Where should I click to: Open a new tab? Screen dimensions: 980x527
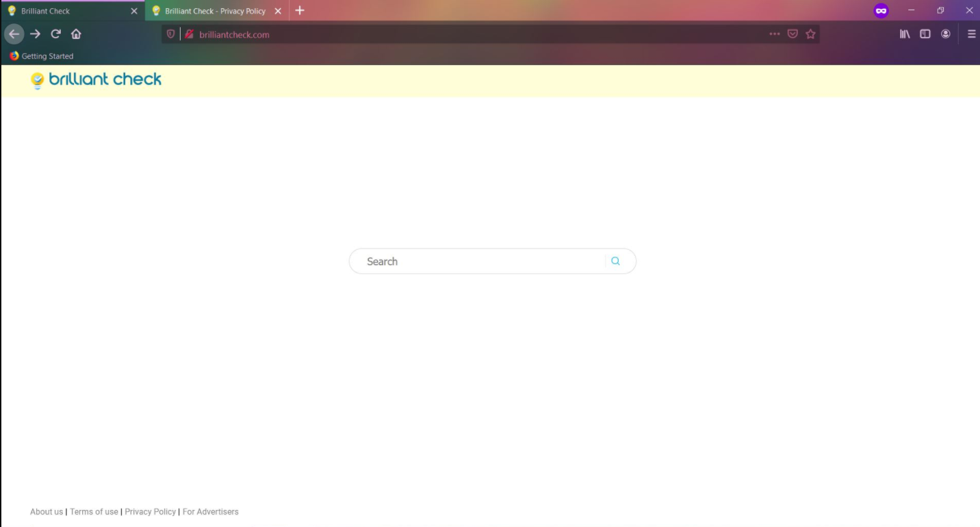click(x=300, y=10)
